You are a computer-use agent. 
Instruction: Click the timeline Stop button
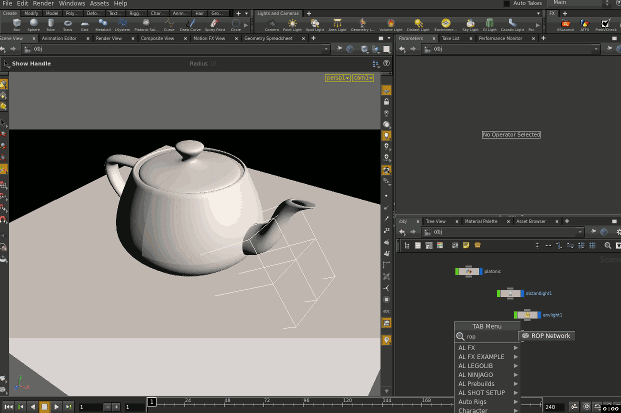pos(44,407)
